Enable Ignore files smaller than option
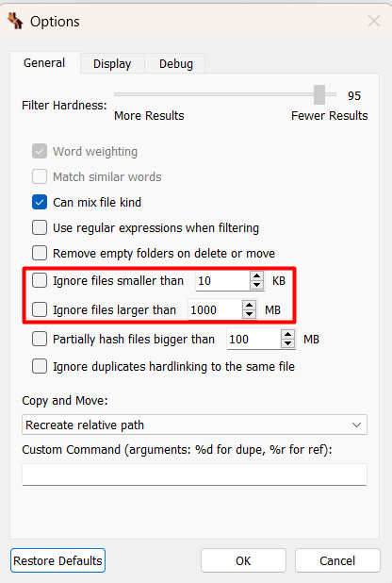 click(40, 280)
